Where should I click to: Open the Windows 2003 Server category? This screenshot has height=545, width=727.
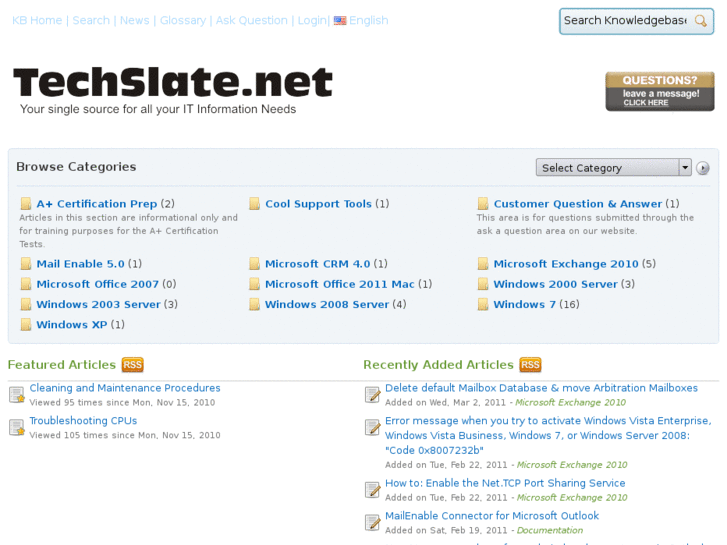pyautogui.click(x=98, y=304)
